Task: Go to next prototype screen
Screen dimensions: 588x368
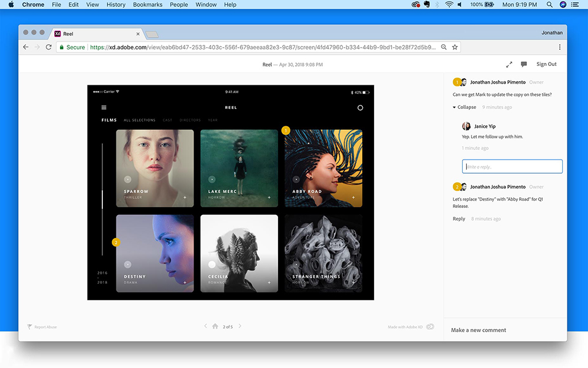Action: pyautogui.click(x=240, y=326)
